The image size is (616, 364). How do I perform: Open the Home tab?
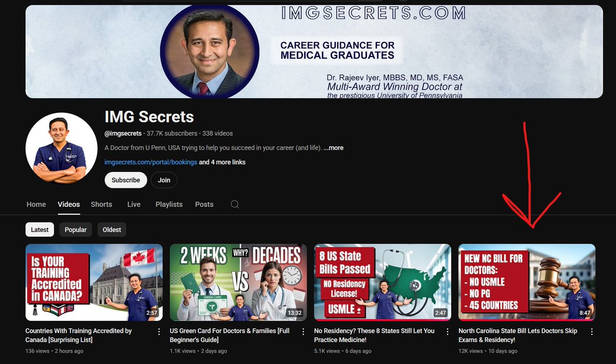pos(36,204)
